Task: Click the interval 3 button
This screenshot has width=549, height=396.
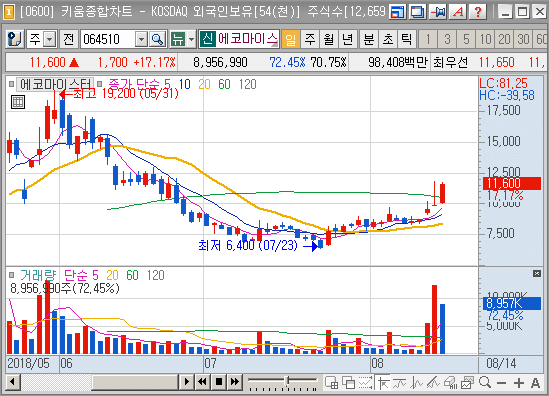Action: 447,39
